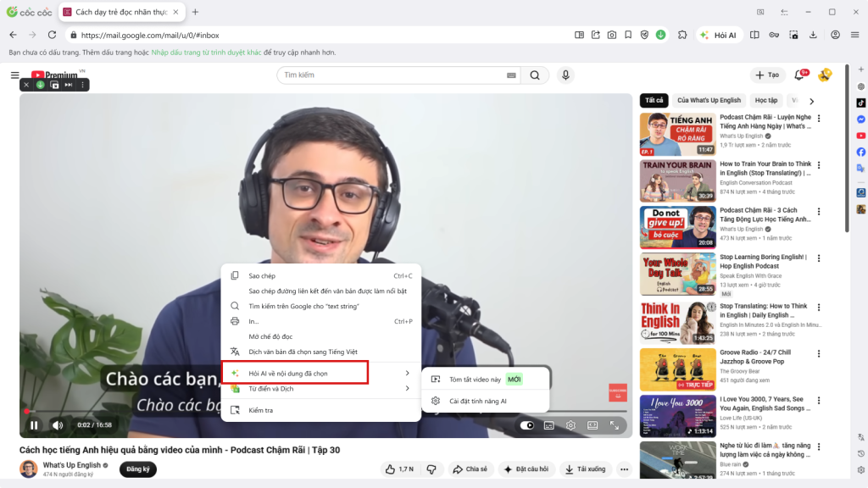868x488 pixels.
Task: Open the account avatar menu
Action: click(825, 75)
